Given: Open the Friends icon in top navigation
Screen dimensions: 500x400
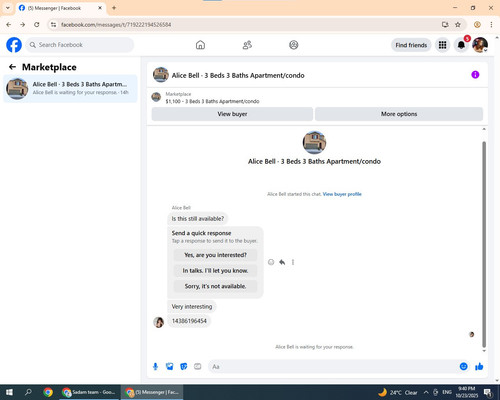Looking at the screenshot, I should pyautogui.click(x=247, y=45).
